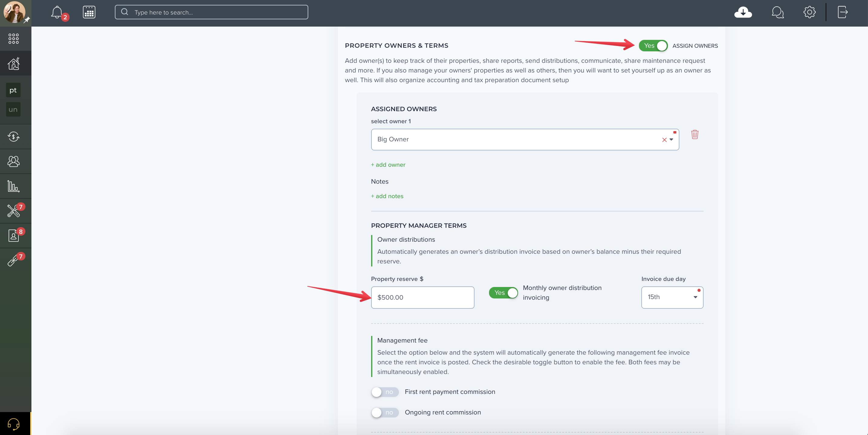Image resolution: width=868 pixels, height=435 pixels.
Task: Click the cloud download icon
Action: [743, 12]
